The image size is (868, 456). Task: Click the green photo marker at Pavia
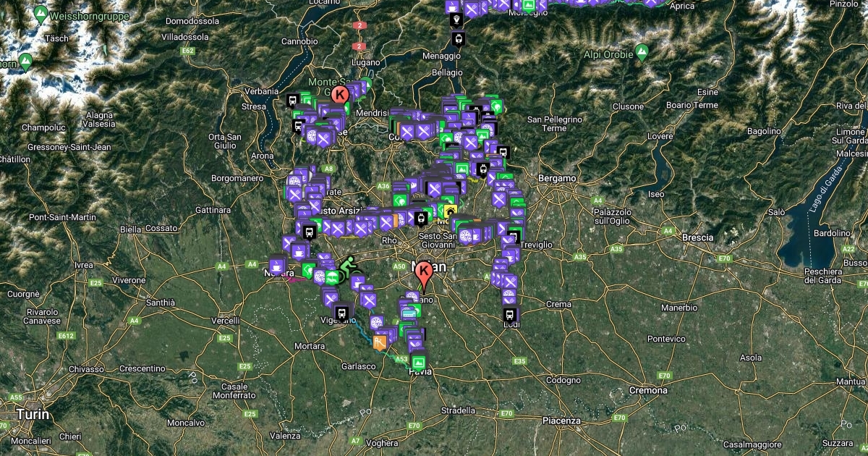click(x=418, y=361)
